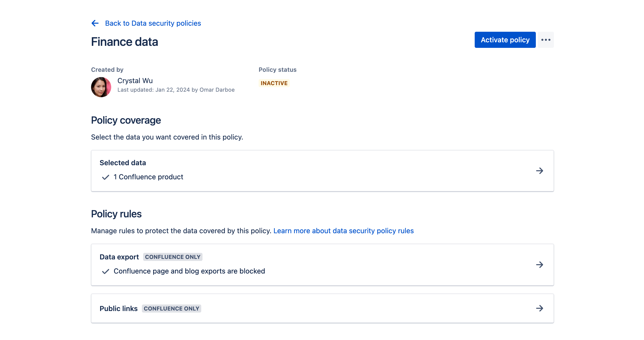Open the Data export rule via its arrow

pyautogui.click(x=540, y=265)
